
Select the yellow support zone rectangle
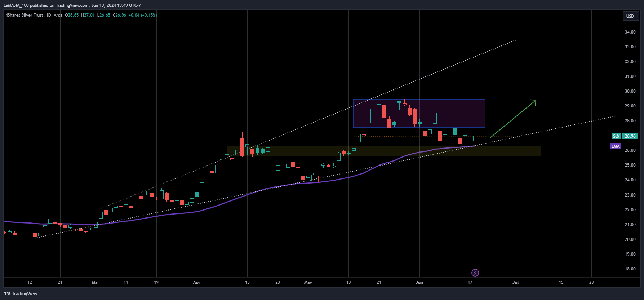(384, 151)
